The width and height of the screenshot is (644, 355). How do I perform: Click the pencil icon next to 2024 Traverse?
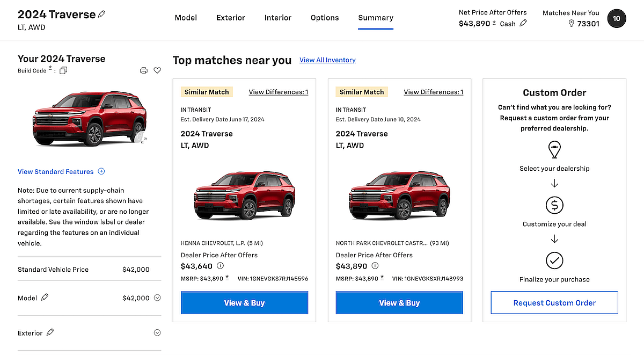102,14
